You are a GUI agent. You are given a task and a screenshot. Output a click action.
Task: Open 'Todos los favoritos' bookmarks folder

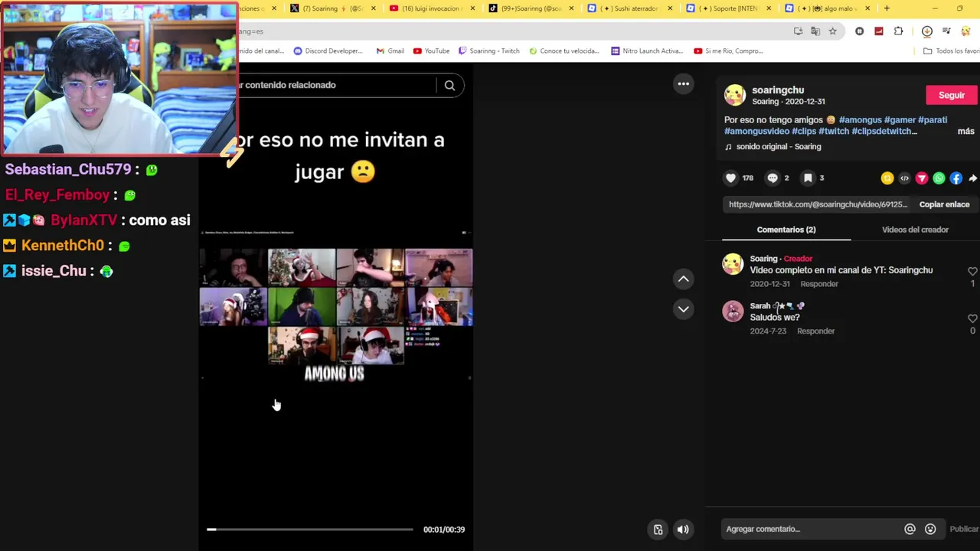click(952, 51)
